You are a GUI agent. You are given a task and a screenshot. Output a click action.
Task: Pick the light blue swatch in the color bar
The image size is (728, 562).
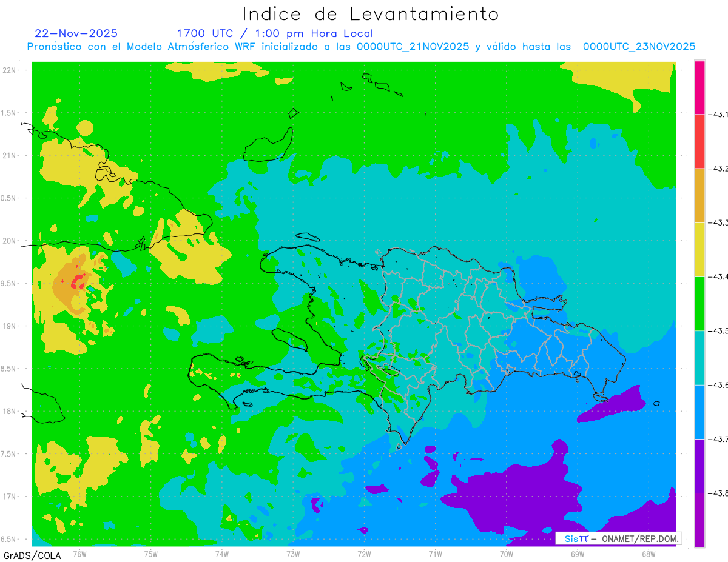(699, 412)
